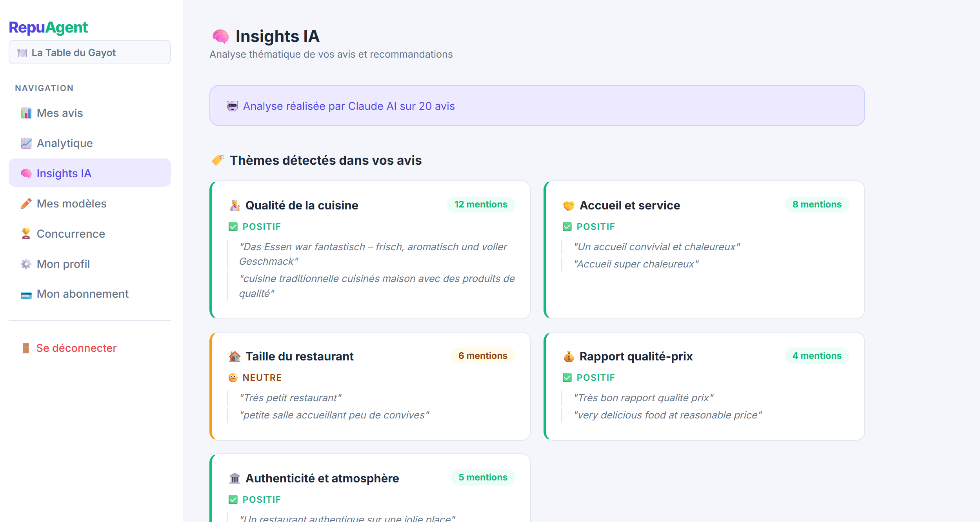Click the POSITIF checkmark under Qualité de la cuisine

point(233,227)
